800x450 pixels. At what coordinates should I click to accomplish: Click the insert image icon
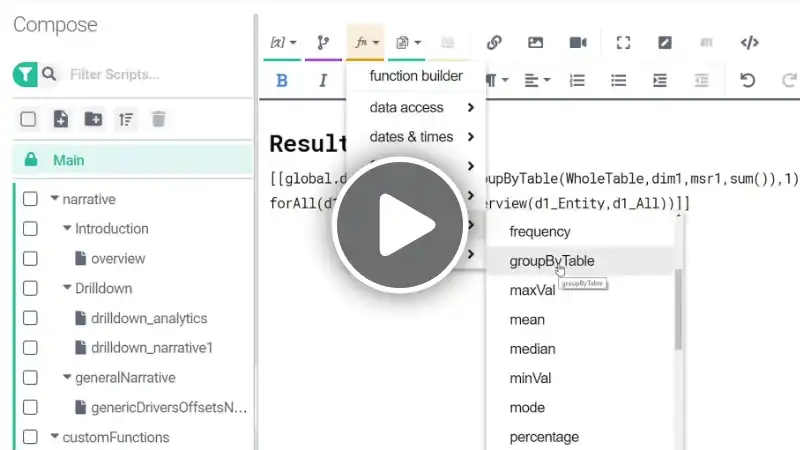pyautogui.click(x=535, y=42)
